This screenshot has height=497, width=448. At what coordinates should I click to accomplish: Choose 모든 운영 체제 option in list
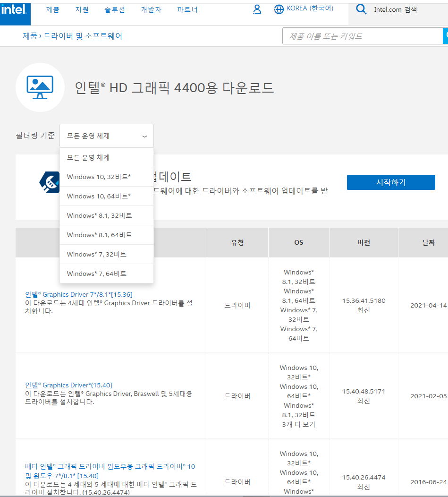(x=107, y=157)
